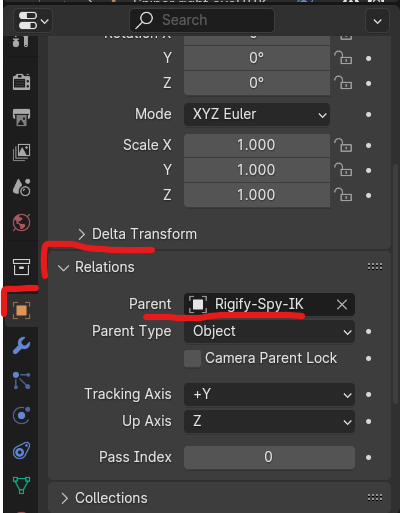The height and width of the screenshot is (513, 400).
Task: Click the Rotation Z value field
Action: (x=257, y=83)
